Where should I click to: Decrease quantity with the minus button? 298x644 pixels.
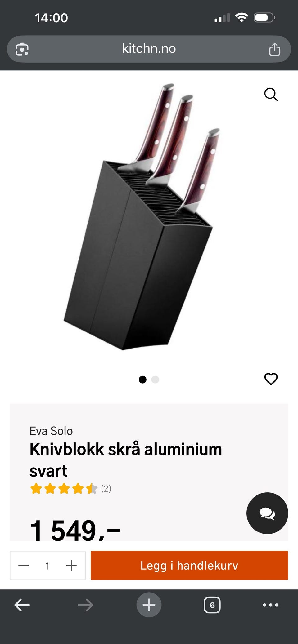click(24, 566)
